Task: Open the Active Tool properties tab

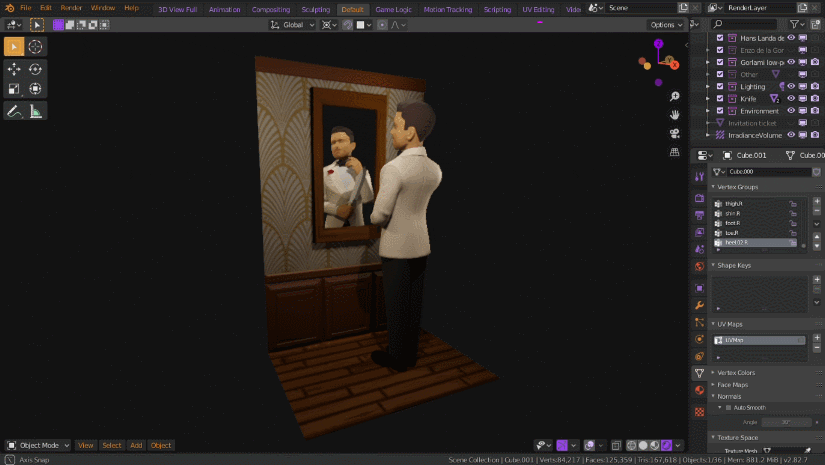Action: [x=699, y=177]
